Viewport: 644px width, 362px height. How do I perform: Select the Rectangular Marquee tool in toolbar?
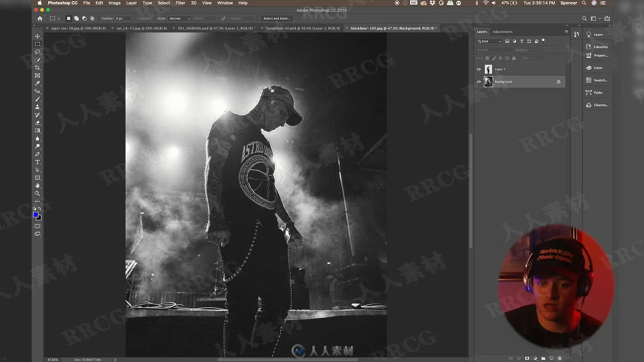click(37, 44)
